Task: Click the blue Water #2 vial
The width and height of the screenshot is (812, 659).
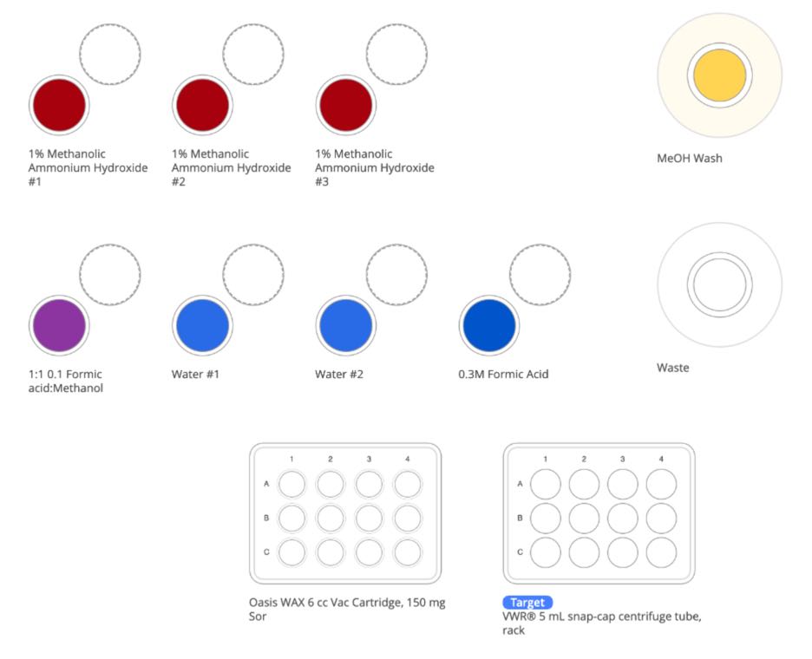Action: 345,324
